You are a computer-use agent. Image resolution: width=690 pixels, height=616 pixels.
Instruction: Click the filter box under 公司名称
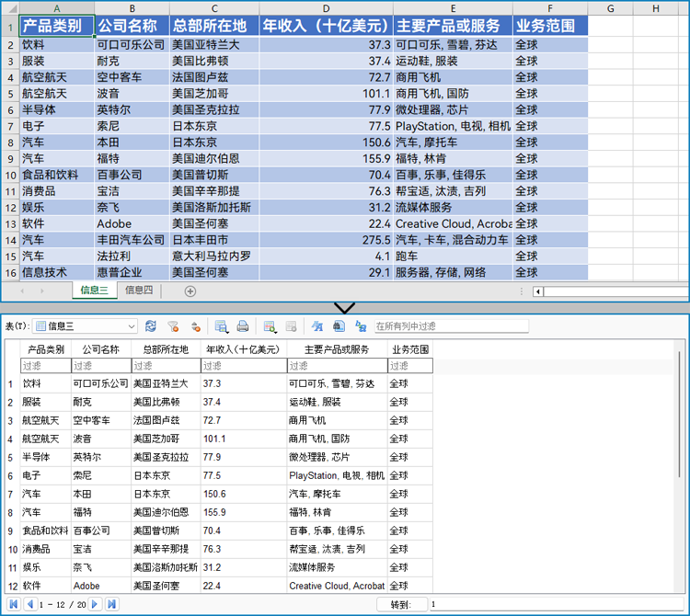101,366
